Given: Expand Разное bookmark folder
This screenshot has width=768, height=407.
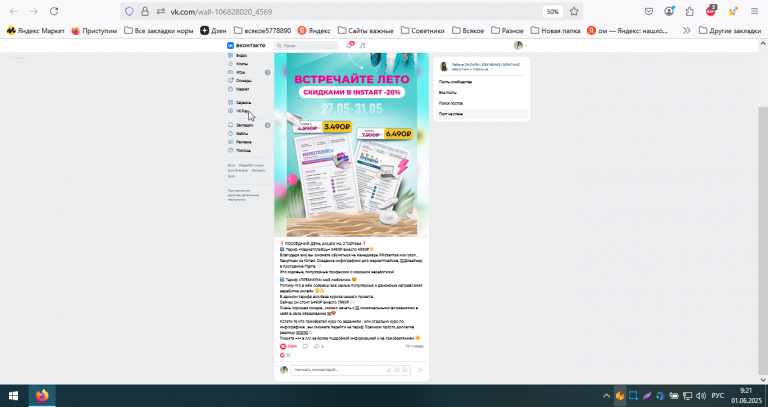Looking at the screenshot, I should click(x=507, y=30).
